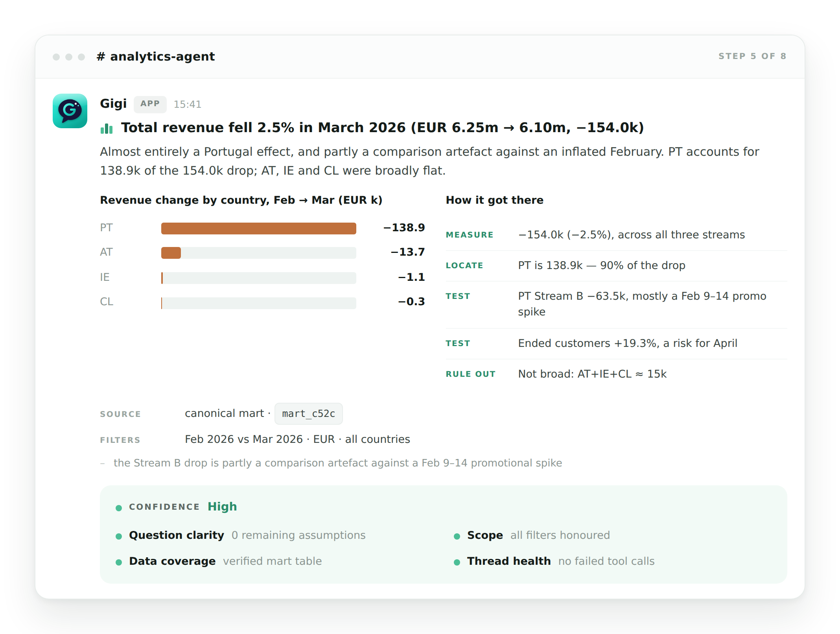Click the mart_c52c source chip
Viewport: 840px width, 634px height.
pos(308,414)
